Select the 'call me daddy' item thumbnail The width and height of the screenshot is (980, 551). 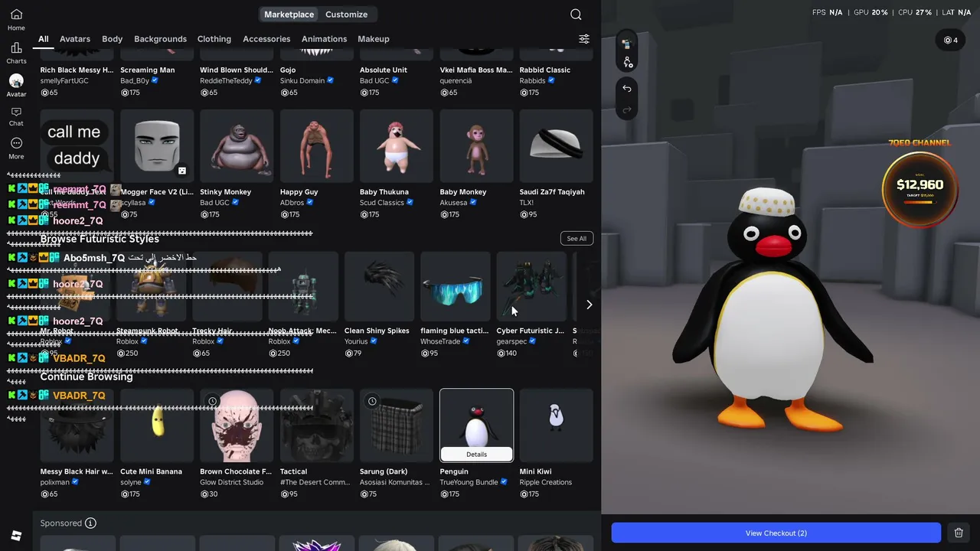tap(77, 146)
